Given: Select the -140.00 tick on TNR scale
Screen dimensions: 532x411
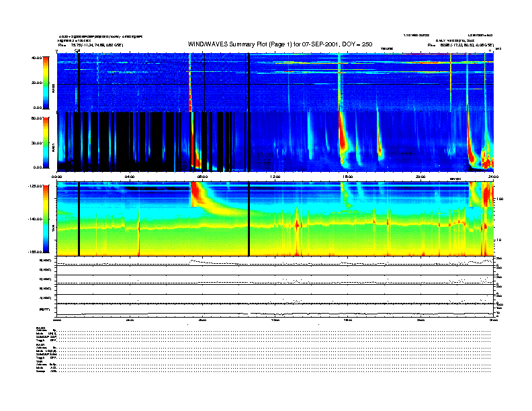Looking at the screenshot, I should point(35,219).
